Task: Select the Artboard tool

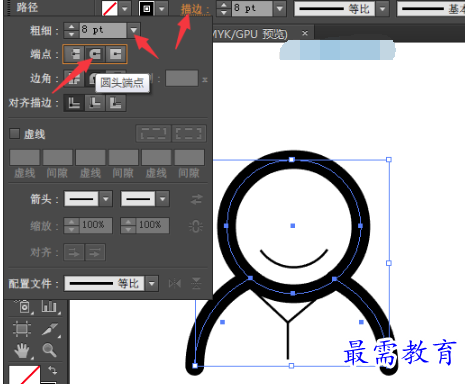Action: coord(22,329)
